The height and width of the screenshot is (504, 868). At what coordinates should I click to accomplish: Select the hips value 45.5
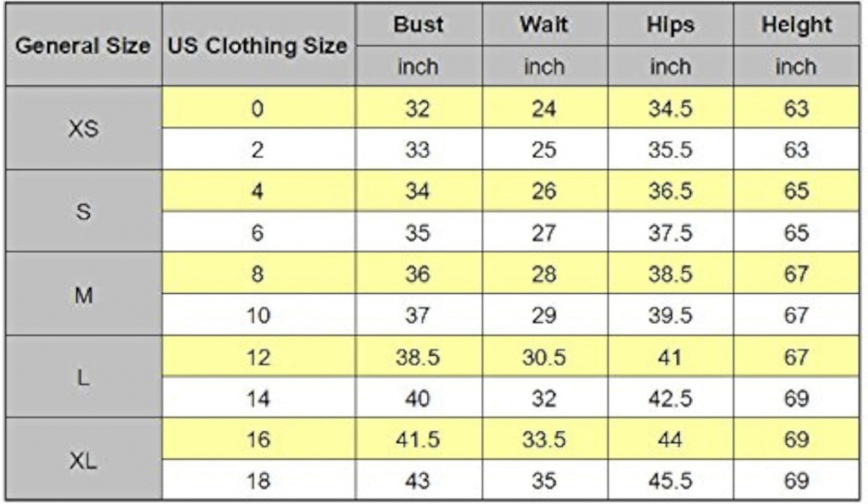670,480
